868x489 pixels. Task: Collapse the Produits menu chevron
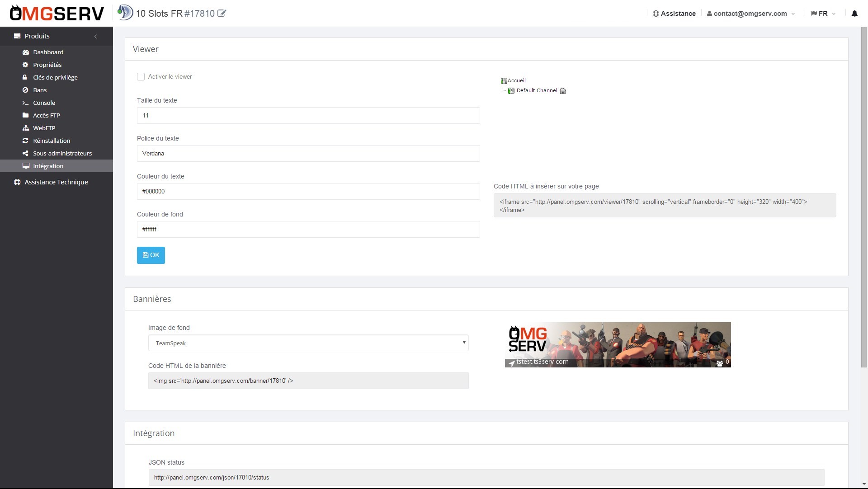click(x=95, y=36)
